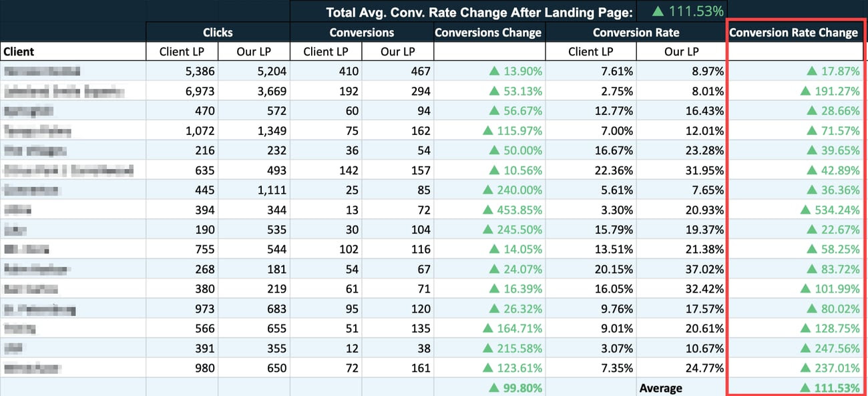Select the Conversion Rate Change column header
Viewport: 868px width, 396px height.
pos(793,32)
